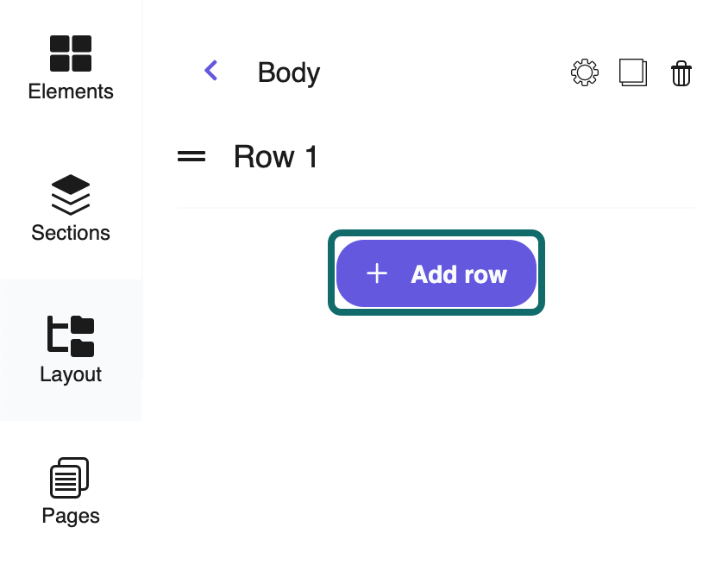Duplicate Body using the copy icon
The width and height of the screenshot is (728, 571).
[633, 72]
